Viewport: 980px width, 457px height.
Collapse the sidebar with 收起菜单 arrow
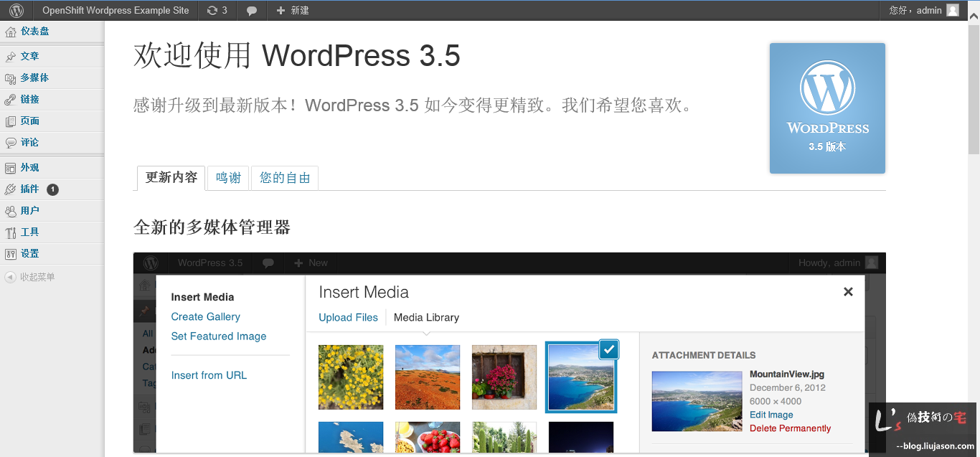pyautogui.click(x=10, y=277)
